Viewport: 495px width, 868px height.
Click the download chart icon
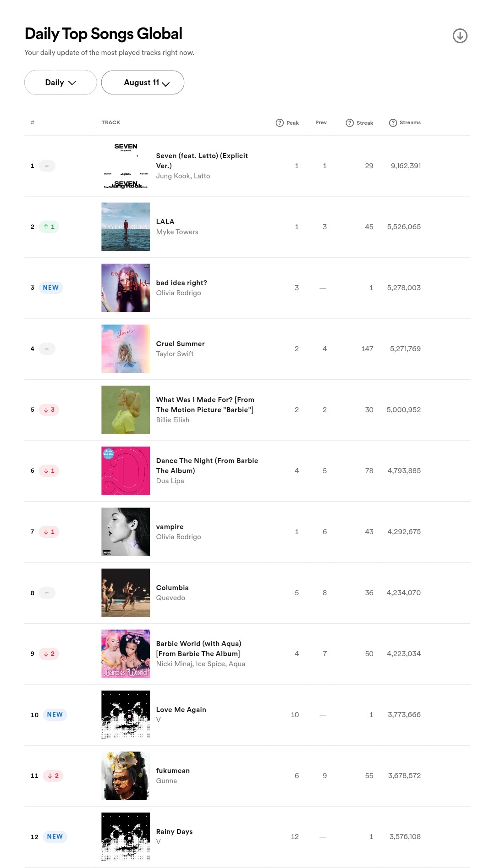(x=460, y=36)
